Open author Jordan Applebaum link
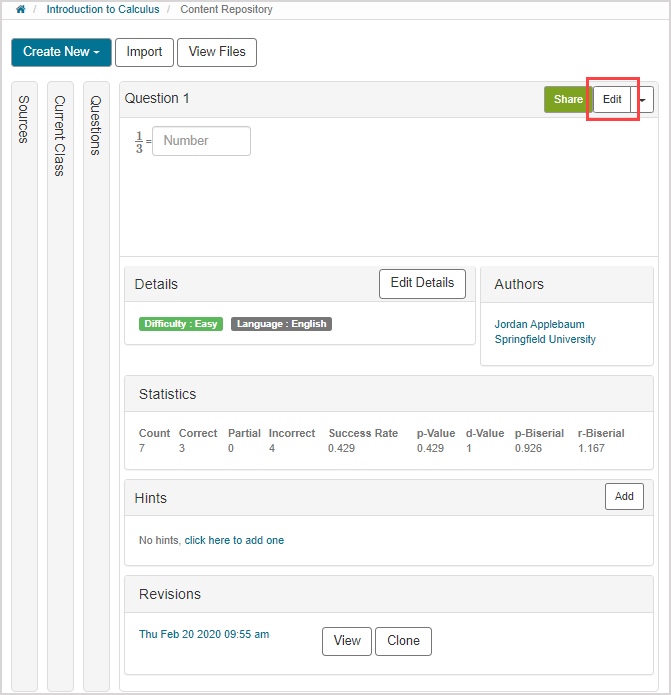Image resolution: width=671 pixels, height=695 pixels. 539,324
